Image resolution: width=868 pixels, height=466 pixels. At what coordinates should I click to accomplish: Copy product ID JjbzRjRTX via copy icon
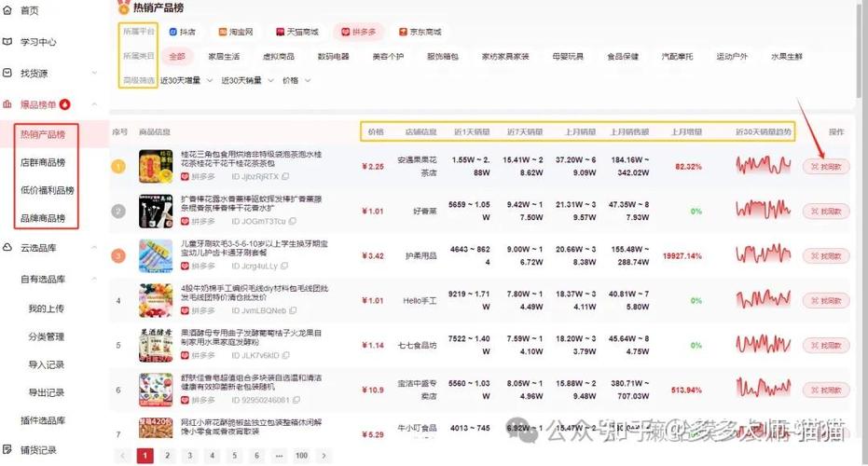pyautogui.click(x=285, y=176)
